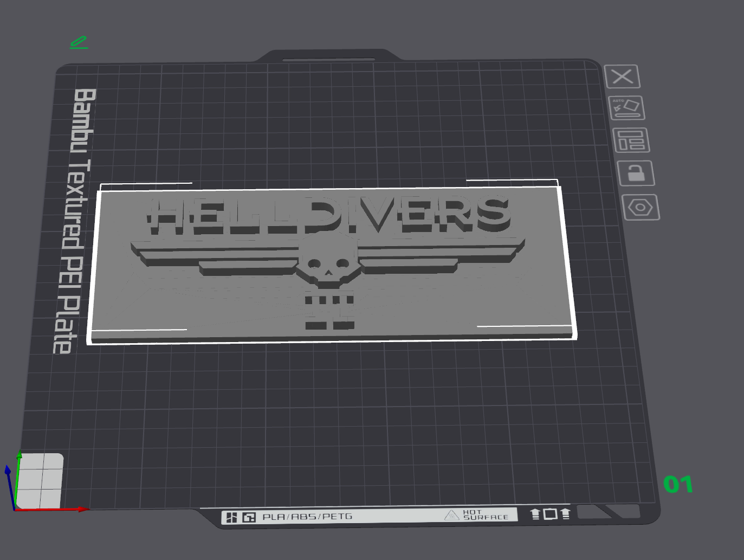Click the green plate name edit pencil
Image resolution: width=744 pixels, height=560 pixels.
79,43
